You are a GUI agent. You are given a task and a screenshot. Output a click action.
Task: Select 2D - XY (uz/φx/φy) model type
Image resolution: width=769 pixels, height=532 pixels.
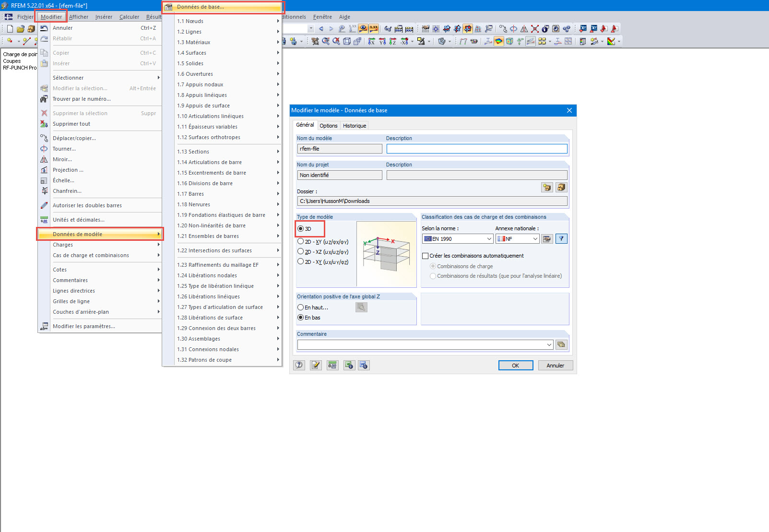coord(301,242)
